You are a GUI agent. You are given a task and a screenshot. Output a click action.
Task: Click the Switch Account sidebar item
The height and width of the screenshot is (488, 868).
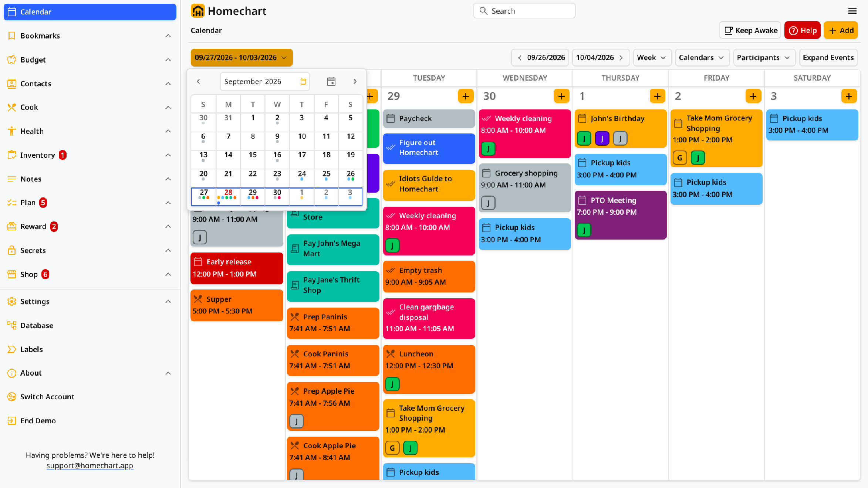pyautogui.click(x=90, y=397)
